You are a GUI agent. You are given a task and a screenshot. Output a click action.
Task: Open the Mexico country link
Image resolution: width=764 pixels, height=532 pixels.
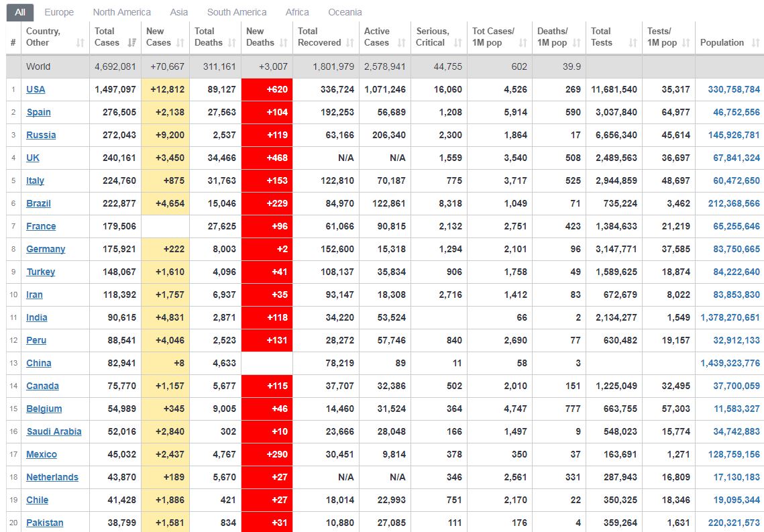tap(42, 455)
